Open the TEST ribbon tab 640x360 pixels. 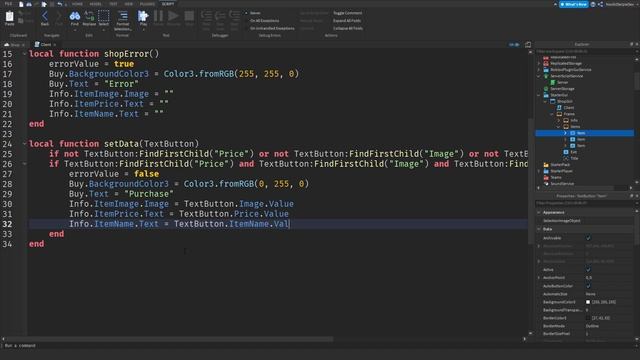pos(113,4)
